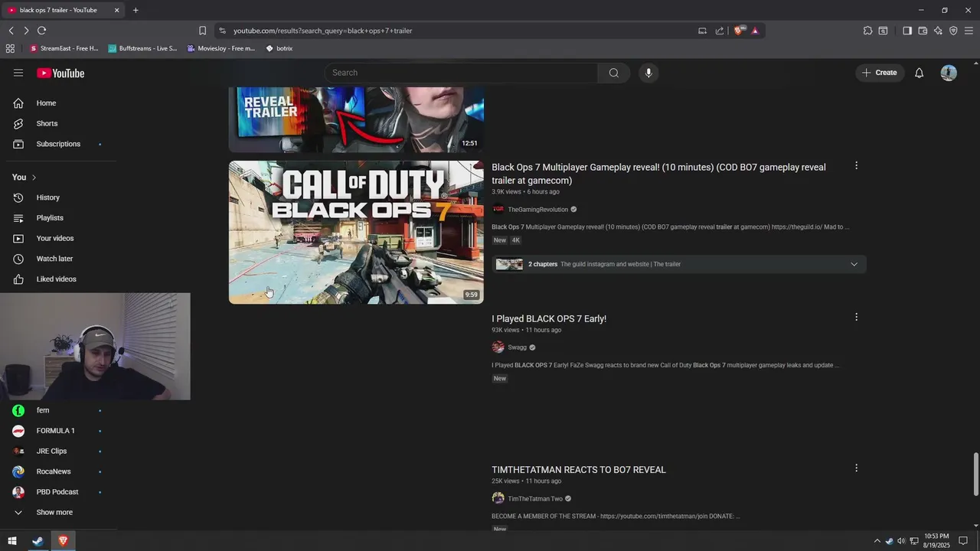
Task: Open Brave Rewards triangle icon
Action: click(x=755, y=31)
